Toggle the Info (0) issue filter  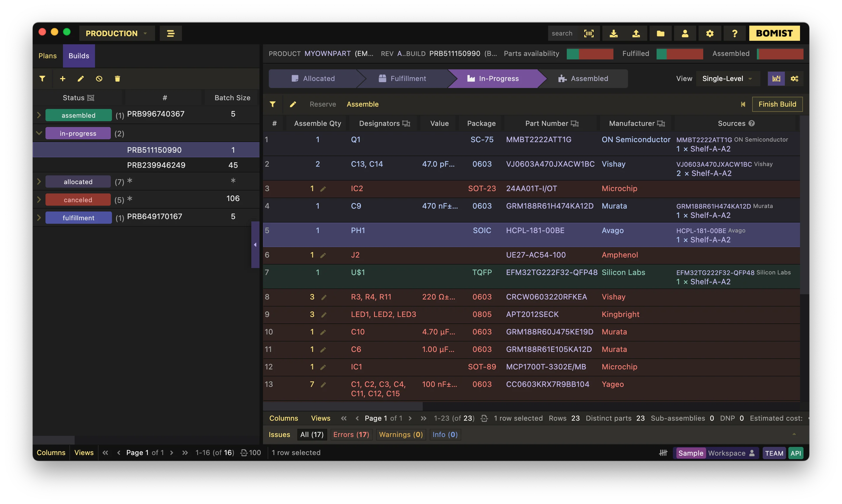[445, 434]
